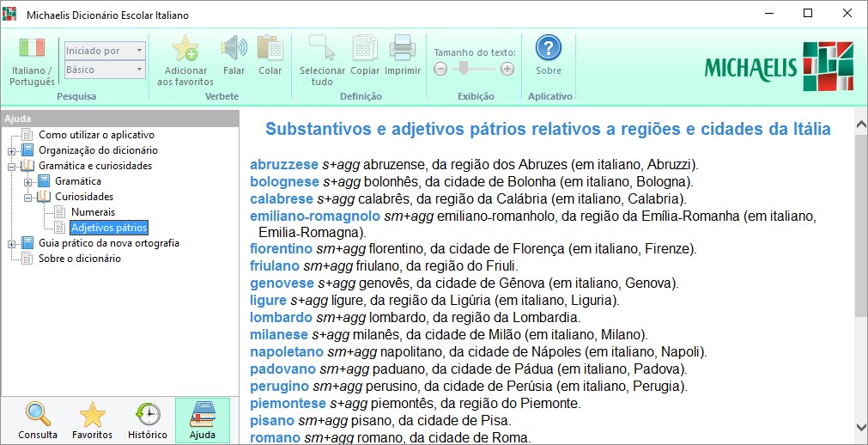This screenshot has height=445, width=868.
Task: Click the Selecionar tudo icon
Action: (x=322, y=48)
